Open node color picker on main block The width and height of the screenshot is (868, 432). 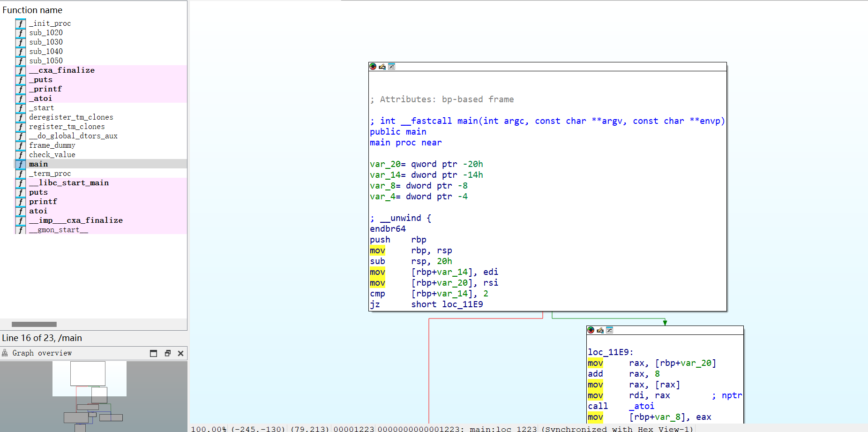[373, 67]
